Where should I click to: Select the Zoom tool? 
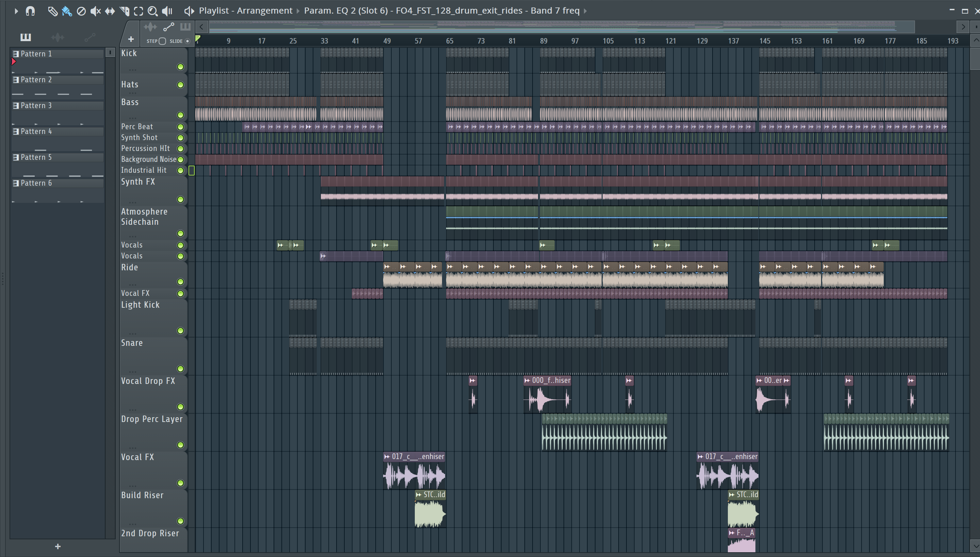pos(153,11)
